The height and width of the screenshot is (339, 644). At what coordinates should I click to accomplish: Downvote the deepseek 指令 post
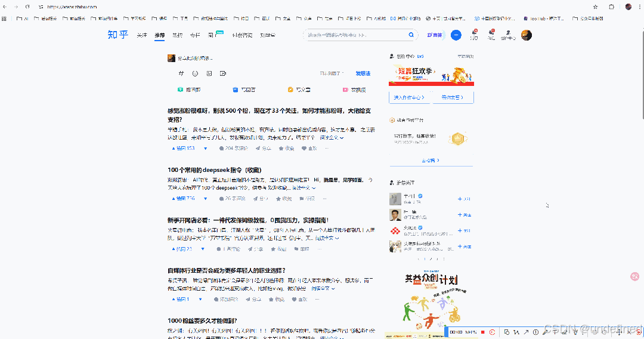(205, 199)
